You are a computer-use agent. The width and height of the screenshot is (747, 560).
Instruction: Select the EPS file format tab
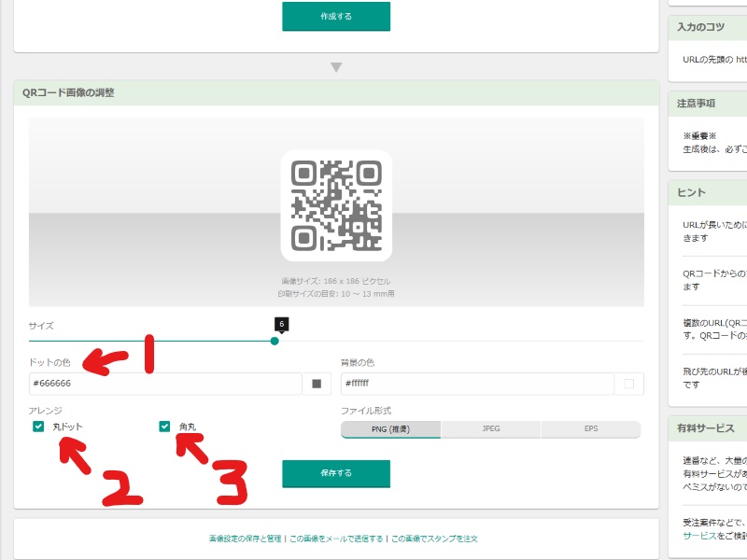tap(591, 429)
